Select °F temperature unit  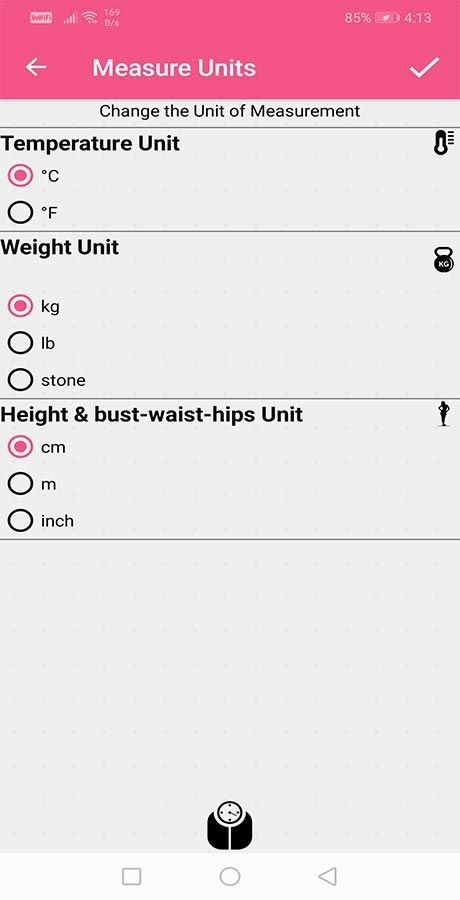(x=33, y=213)
